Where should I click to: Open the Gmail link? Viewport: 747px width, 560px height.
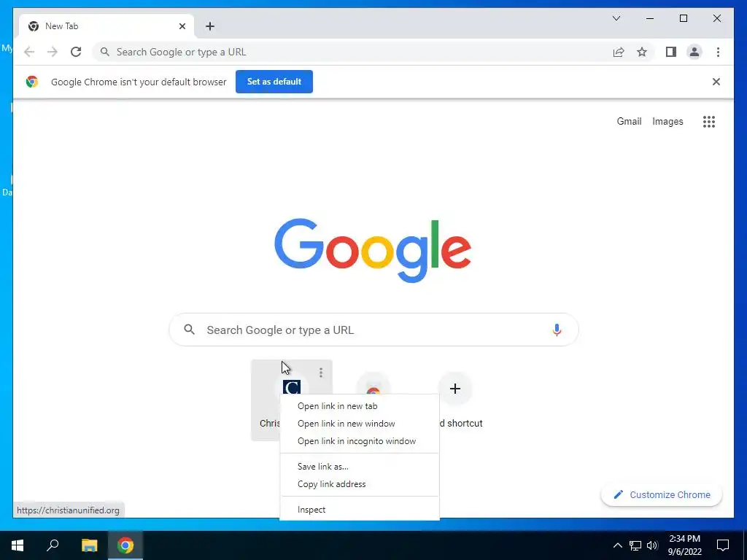[x=629, y=122]
